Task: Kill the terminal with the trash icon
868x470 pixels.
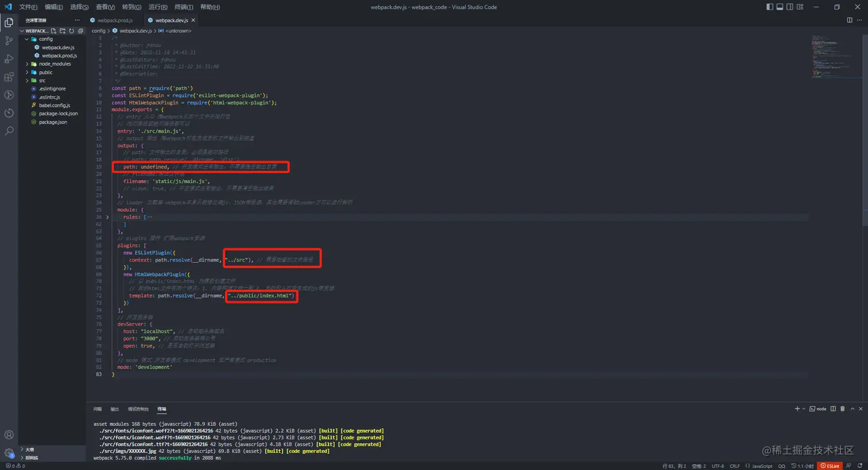Action: coord(843,409)
